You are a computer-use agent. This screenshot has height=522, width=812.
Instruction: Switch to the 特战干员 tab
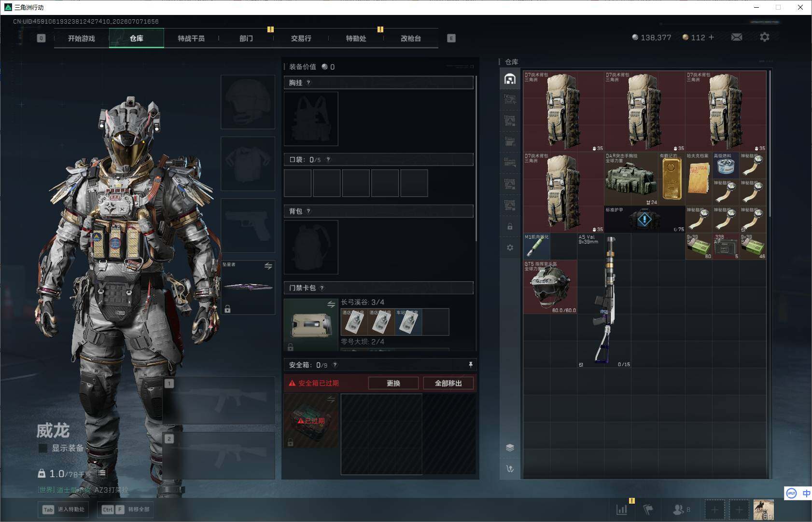pyautogui.click(x=191, y=38)
